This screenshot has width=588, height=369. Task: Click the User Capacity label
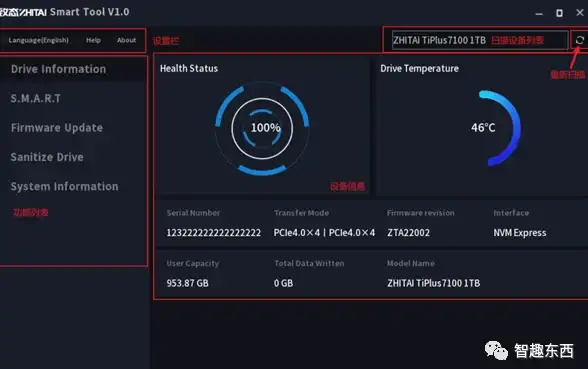click(193, 264)
